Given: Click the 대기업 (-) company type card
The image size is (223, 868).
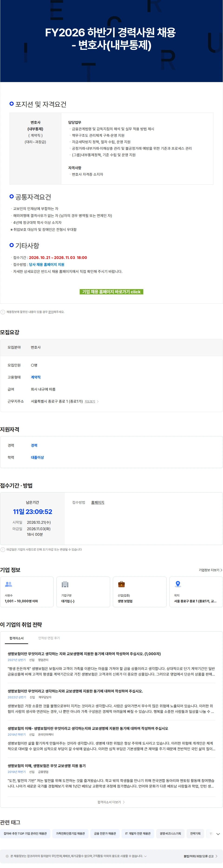Looking at the screenshot, I should click(83, 592).
